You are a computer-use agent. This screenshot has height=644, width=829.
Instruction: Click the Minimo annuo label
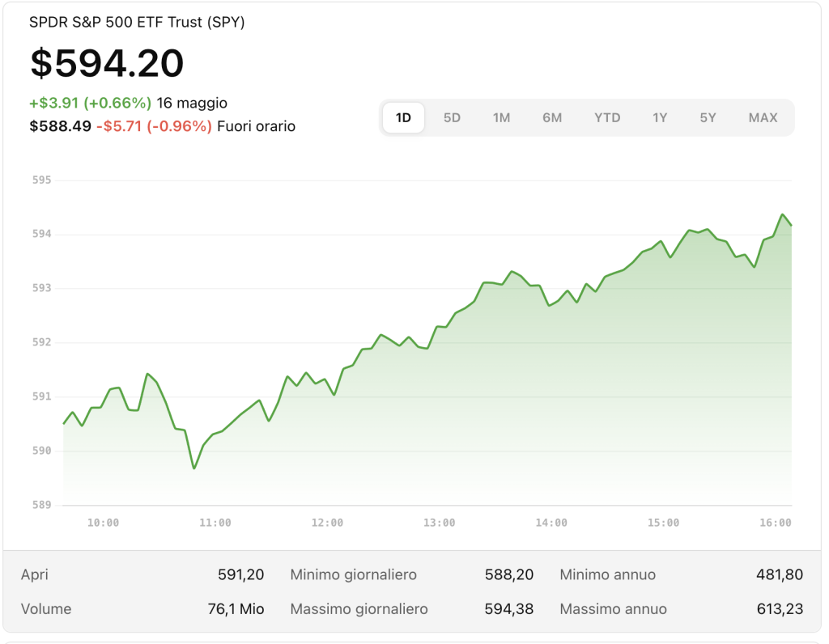pos(607,574)
